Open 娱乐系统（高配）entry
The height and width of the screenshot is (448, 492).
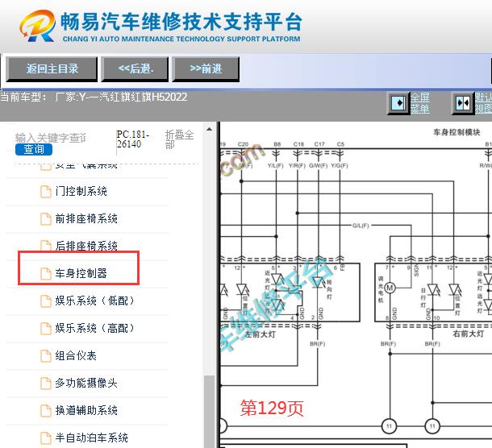coord(94,328)
